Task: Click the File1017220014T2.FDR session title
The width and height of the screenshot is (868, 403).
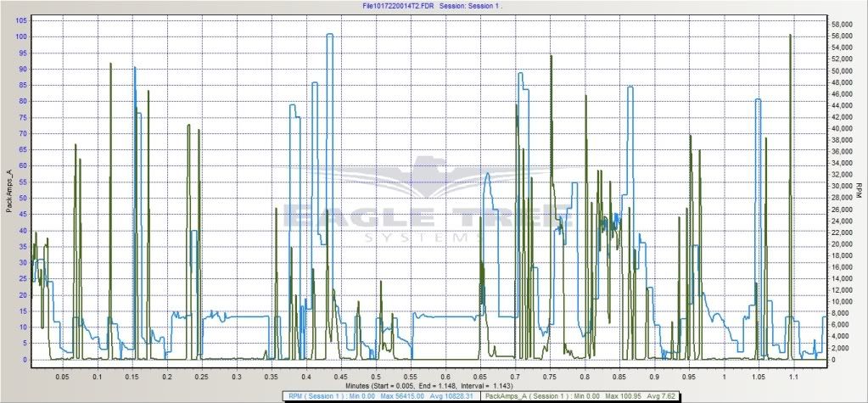Action: (x=434, y=5)
